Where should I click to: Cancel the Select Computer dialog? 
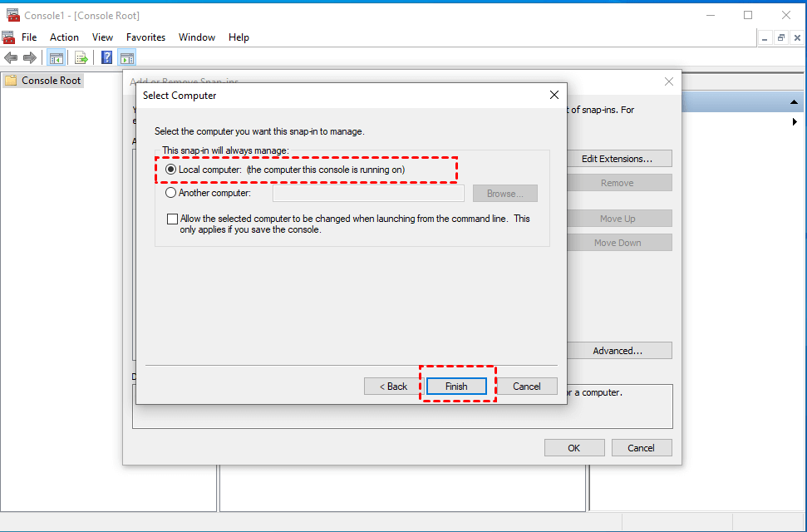coord(527,387)
